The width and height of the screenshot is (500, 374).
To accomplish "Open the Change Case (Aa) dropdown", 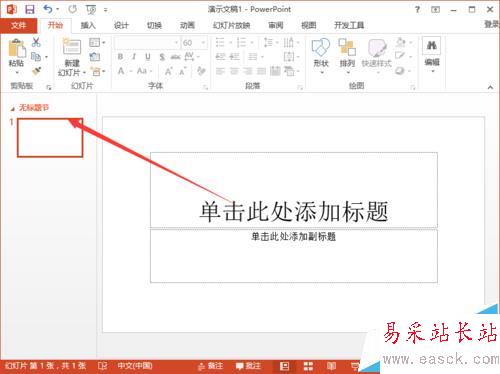I will click(x=144, y=71).
